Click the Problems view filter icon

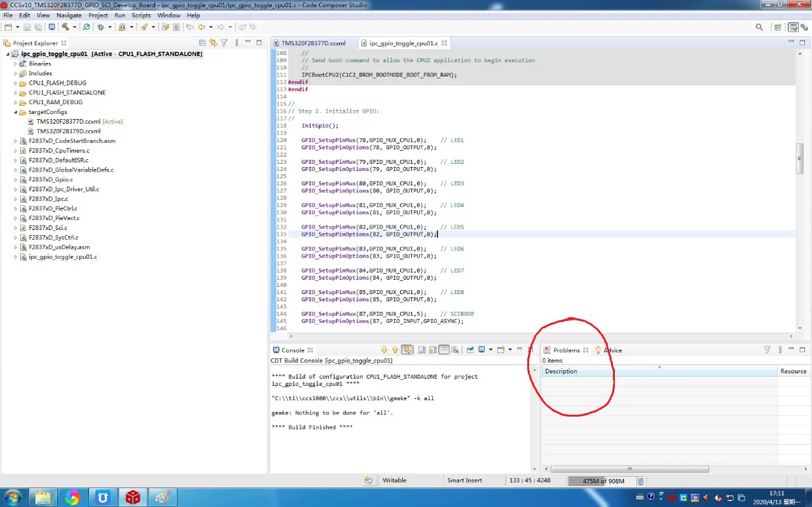[x=767, y=350]
